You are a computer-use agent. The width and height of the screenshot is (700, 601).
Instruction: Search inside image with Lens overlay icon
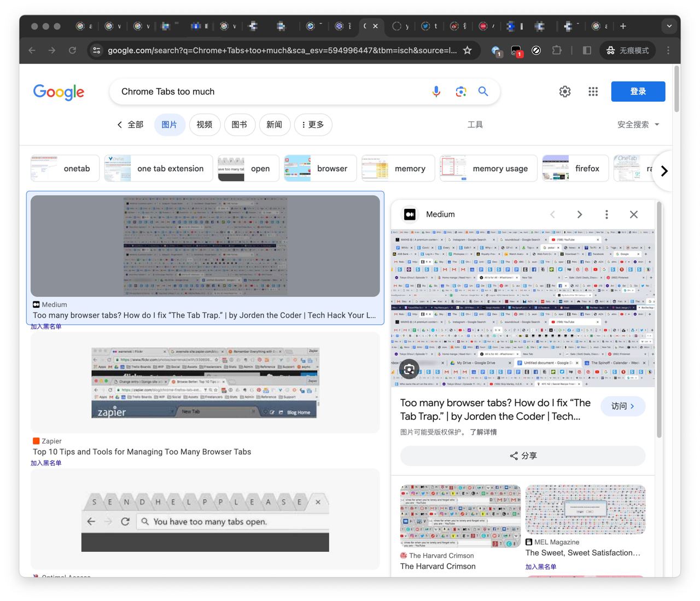click(x=409, y=370)
